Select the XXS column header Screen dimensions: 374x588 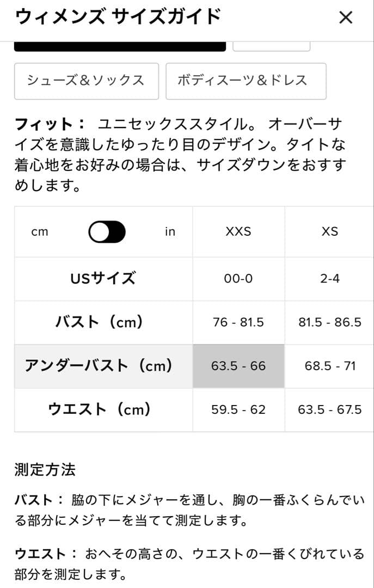237,231
